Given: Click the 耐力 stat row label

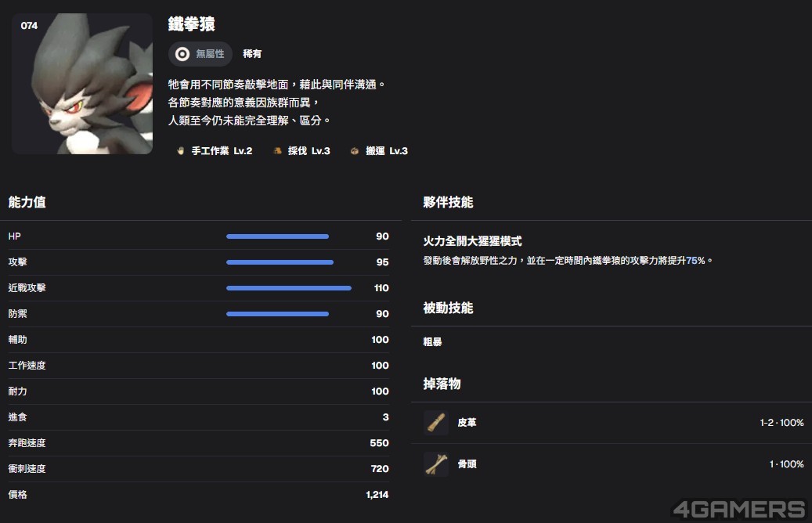Looking at the screenshot, I should pyautogui.click(x=17, y=391).
